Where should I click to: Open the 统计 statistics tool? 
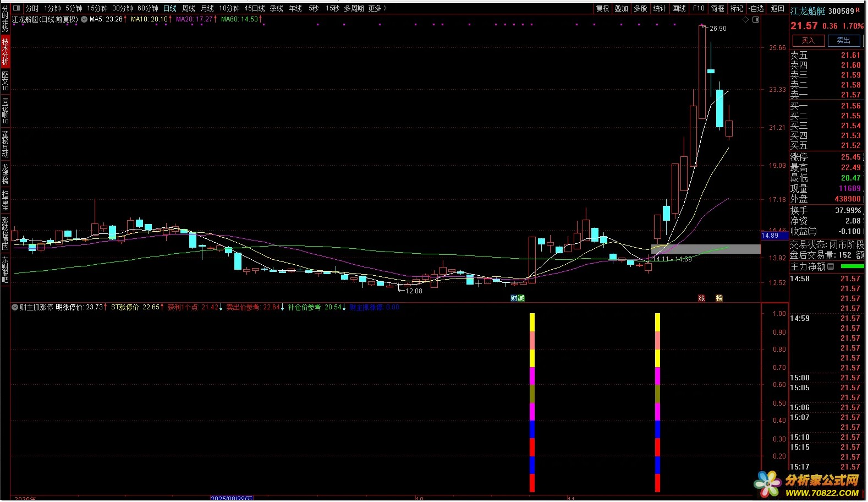click(x=660, y=8)
